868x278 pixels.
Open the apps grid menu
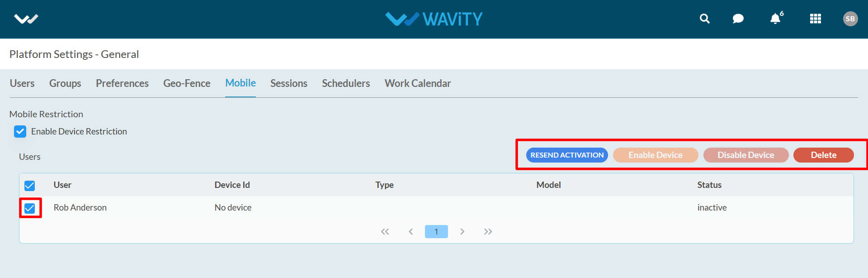815,19
